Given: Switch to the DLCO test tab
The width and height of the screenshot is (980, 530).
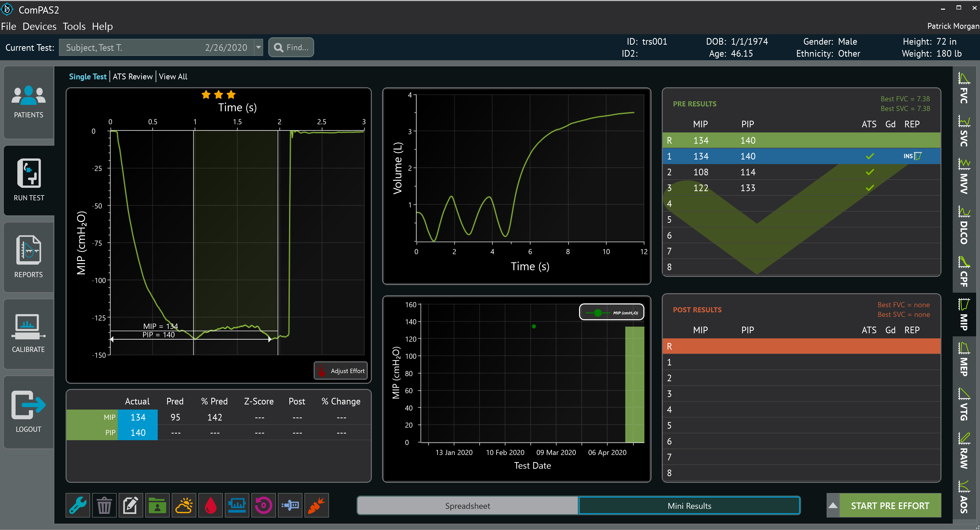Looking at the screenshot, I should pos(964,225).
